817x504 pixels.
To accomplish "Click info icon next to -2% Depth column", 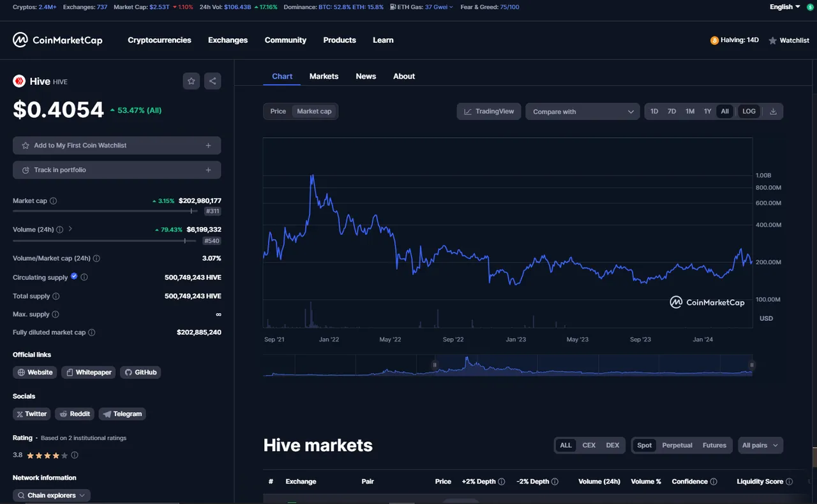I will tap(555, 482).
